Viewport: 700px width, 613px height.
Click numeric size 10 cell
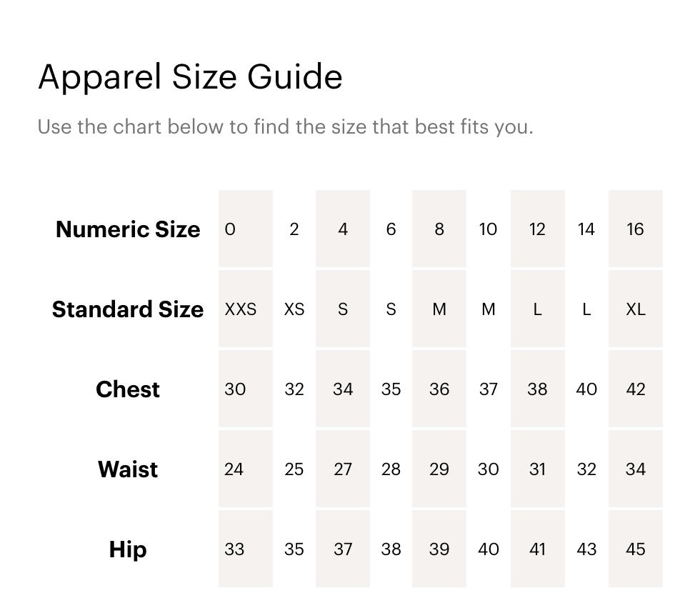(488, 229)
